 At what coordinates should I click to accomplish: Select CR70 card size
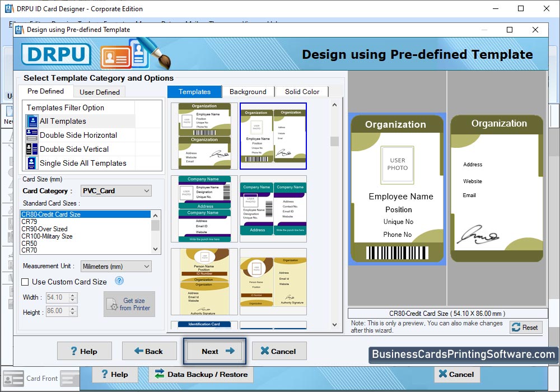click(x=85, y=250)
